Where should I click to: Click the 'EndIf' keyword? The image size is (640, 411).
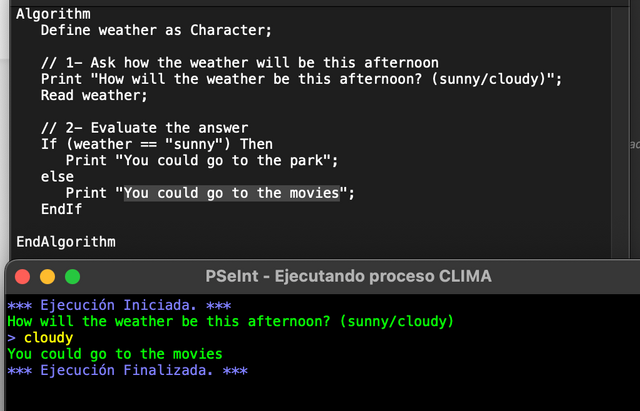click(61, 209)
